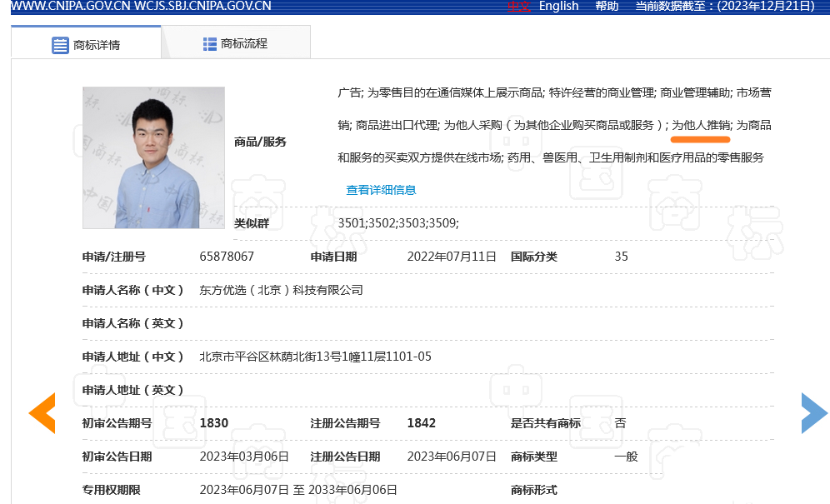The width and height of the screenshot is (830, 504).
Task: Go to previous record with orange arrow
Action: pos(42,413)
